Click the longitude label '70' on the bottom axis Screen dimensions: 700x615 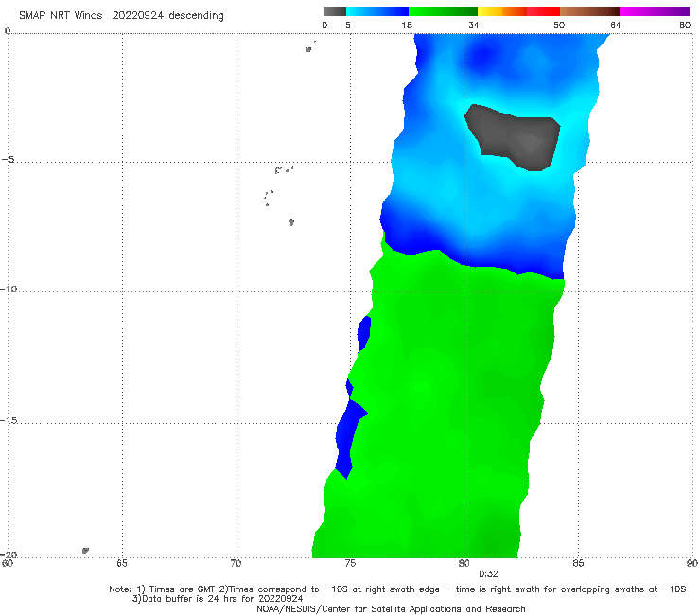tap(236, 563)
